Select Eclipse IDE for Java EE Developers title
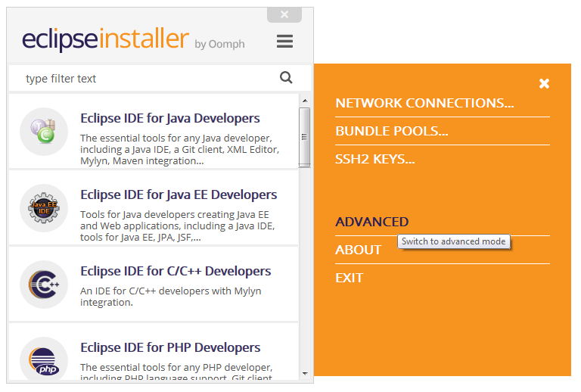 179,194
